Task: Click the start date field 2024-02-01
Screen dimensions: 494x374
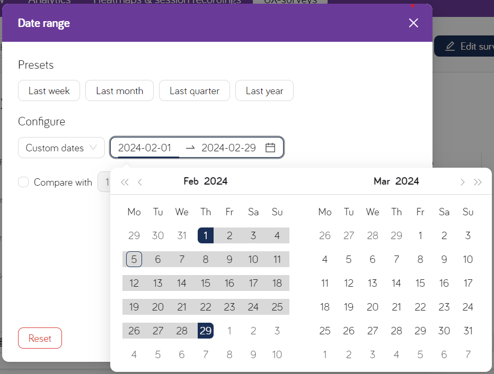Action: point(145,148)
